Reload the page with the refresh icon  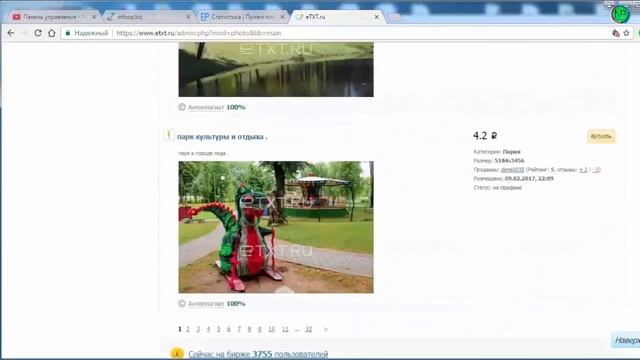pos(38,33)
